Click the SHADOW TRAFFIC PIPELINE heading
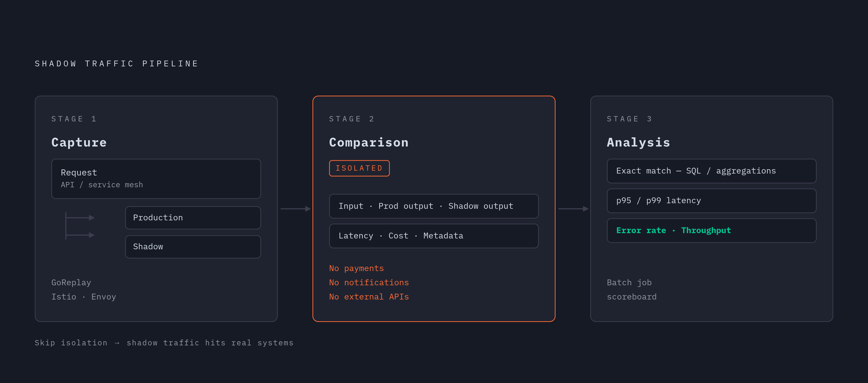The image size is (868, 383). [x=117, y=64]
